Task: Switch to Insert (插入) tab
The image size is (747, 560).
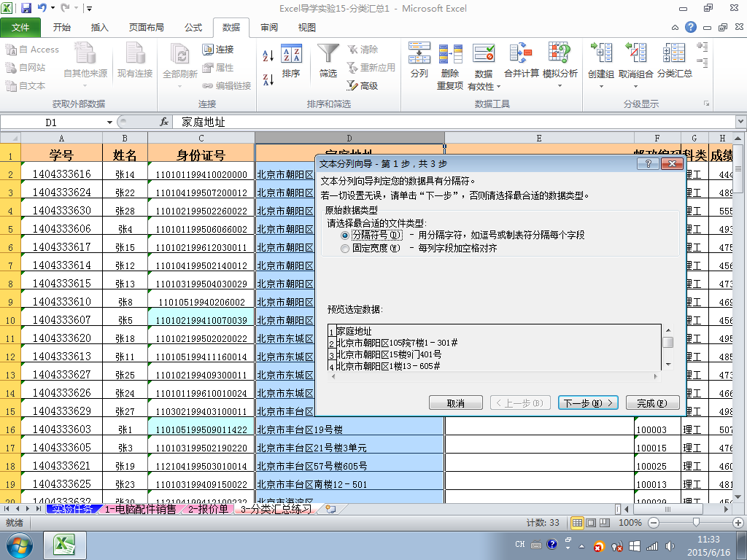Action: tap(99, 28)
